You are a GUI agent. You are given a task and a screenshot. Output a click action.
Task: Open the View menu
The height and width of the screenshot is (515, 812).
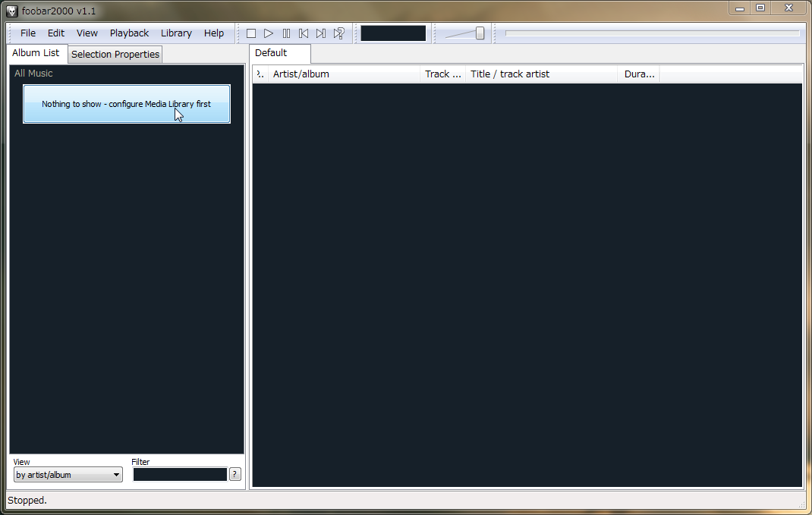(x=87, y=33)
